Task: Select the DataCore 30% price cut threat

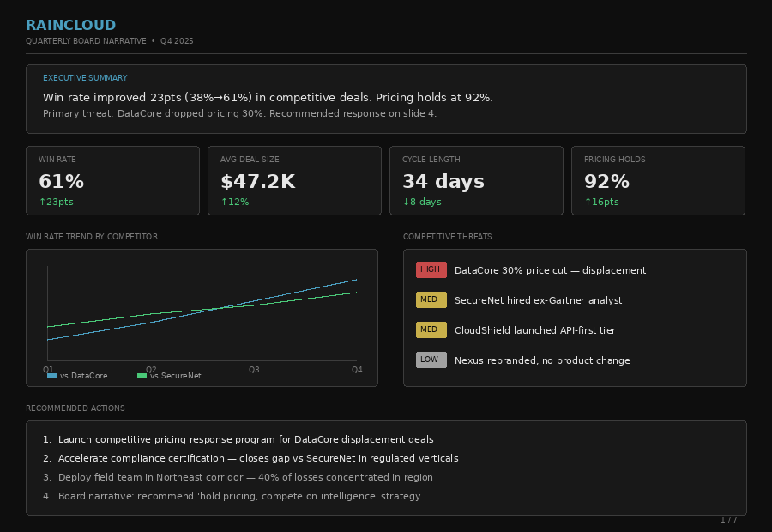Action: tap(550, 270)
